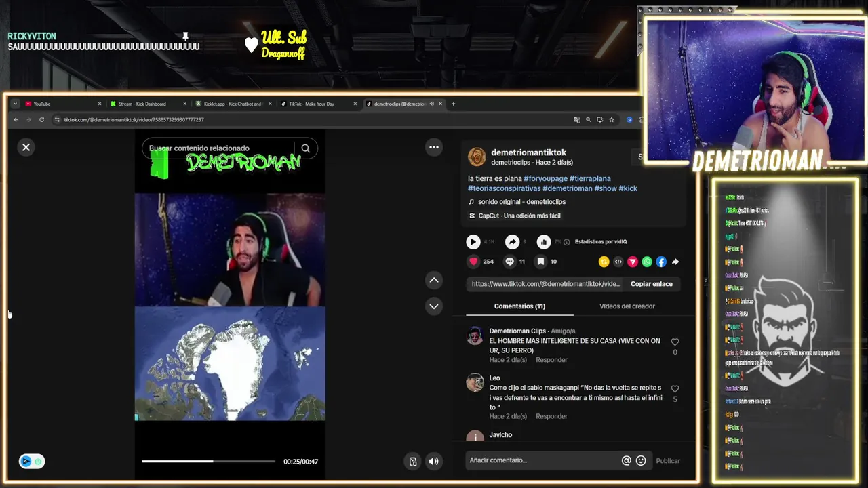
Task: Open the #teoriasconspirativas hashtag
Action: [x=504, y=188]
